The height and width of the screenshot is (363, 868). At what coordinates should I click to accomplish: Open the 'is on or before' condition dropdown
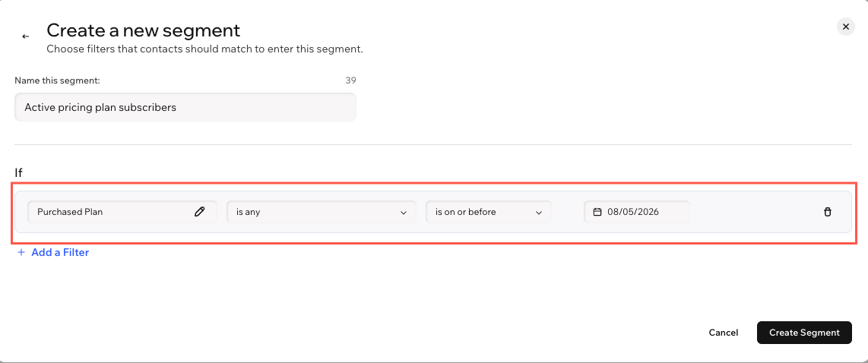(x=488, y=212)
